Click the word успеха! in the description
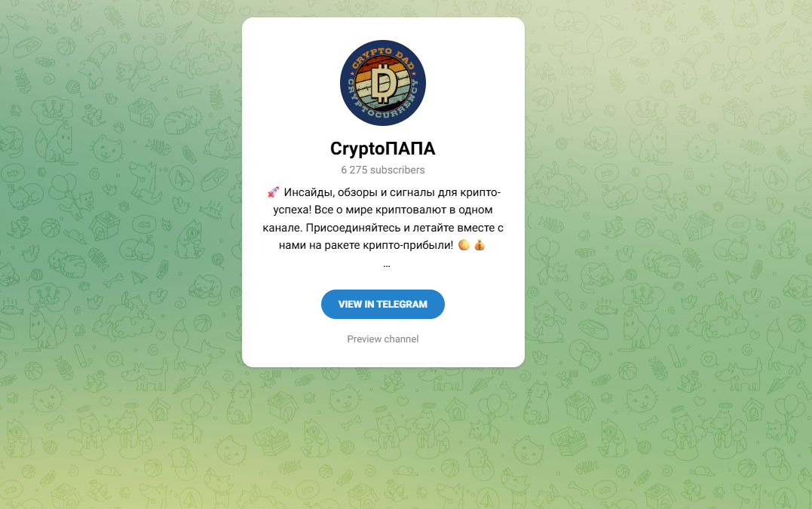Screen dimensions: 812x509 (292, 210)
